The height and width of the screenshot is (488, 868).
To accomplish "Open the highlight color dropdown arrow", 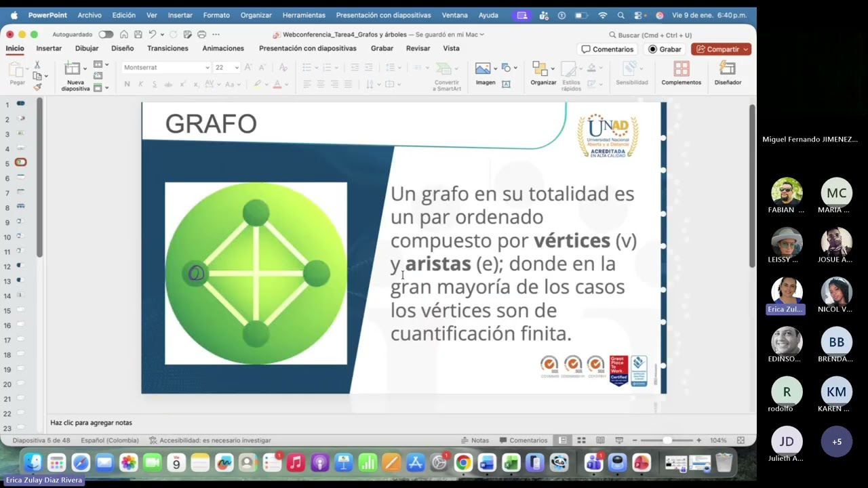I will pos(267,85).
